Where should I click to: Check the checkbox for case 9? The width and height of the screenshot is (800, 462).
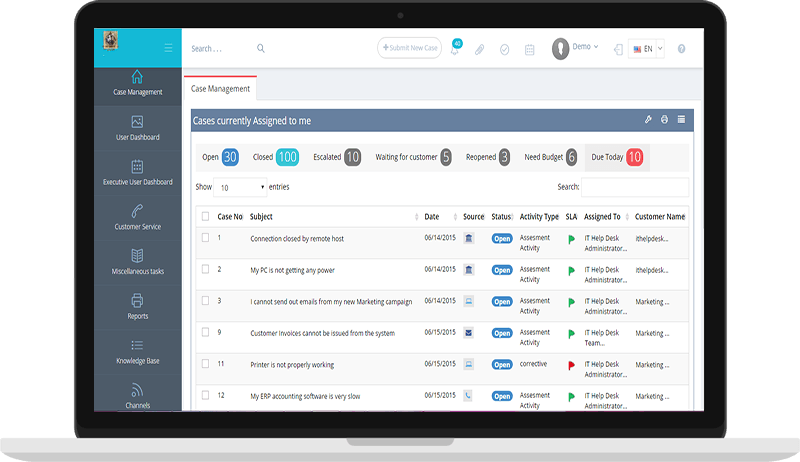pyautogui.click(x=205, y=332)
